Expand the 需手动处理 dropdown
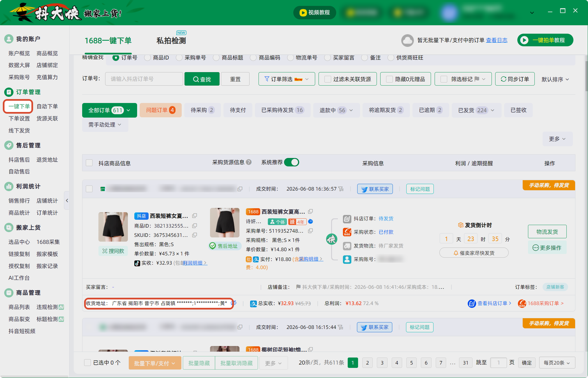The image size is (588, 378). point(105,125)
